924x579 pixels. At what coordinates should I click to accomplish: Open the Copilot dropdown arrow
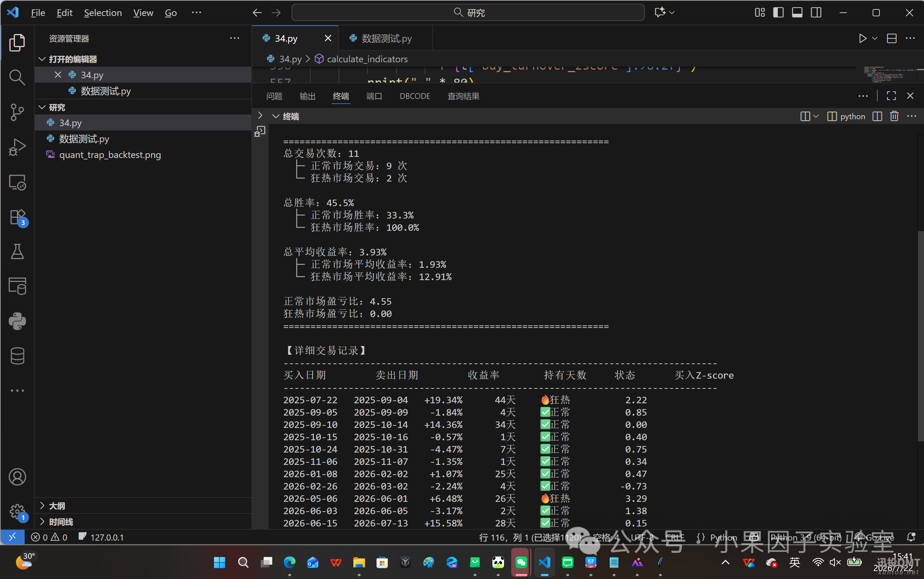coord(672,12)
